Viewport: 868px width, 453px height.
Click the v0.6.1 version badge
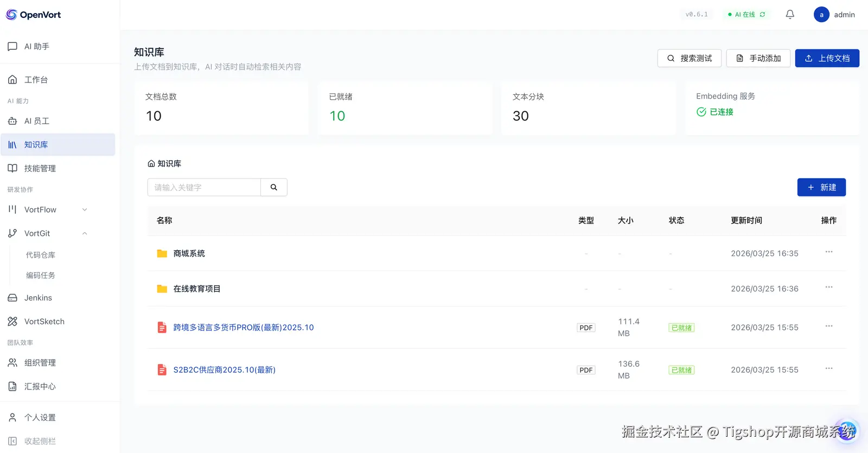(697, 15)
